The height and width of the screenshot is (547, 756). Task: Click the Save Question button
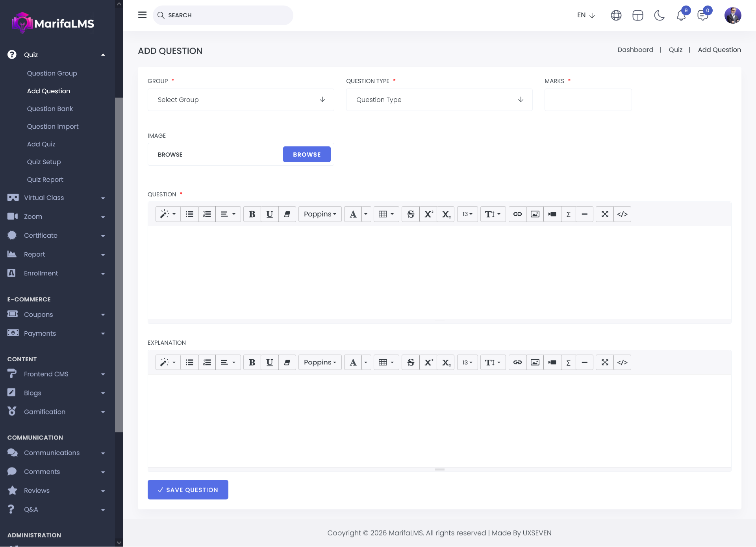(188, 490)
